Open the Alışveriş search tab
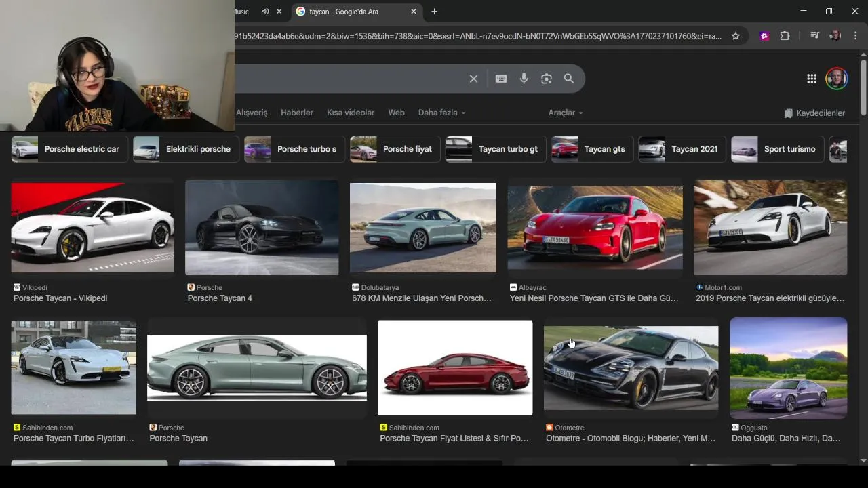 (252, 113)
